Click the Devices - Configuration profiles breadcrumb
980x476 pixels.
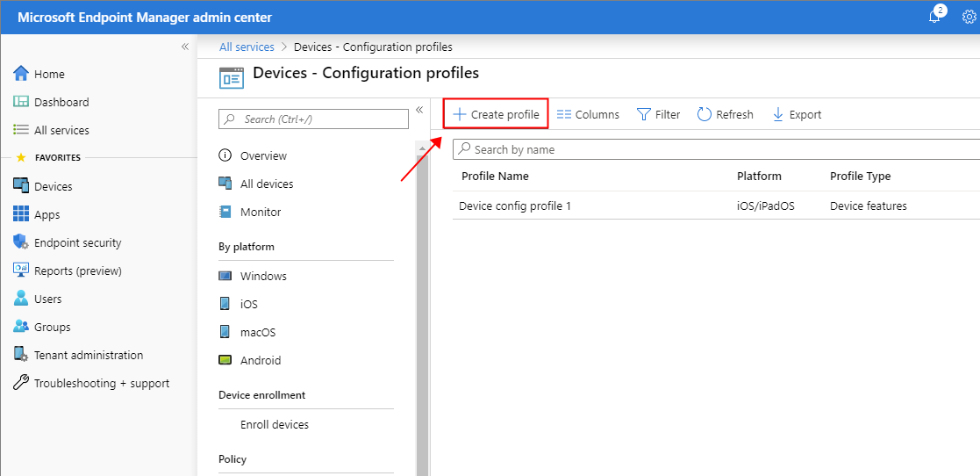[x=373, y=47]
